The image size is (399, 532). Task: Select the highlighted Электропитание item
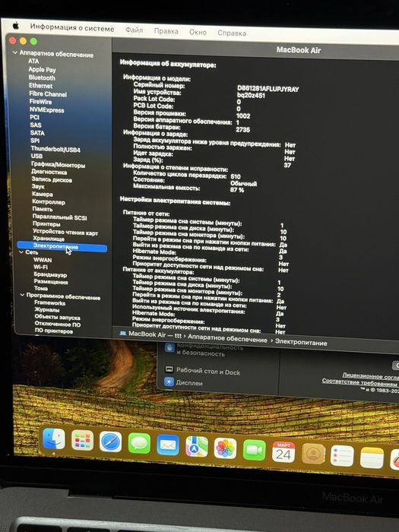[62, 247]
